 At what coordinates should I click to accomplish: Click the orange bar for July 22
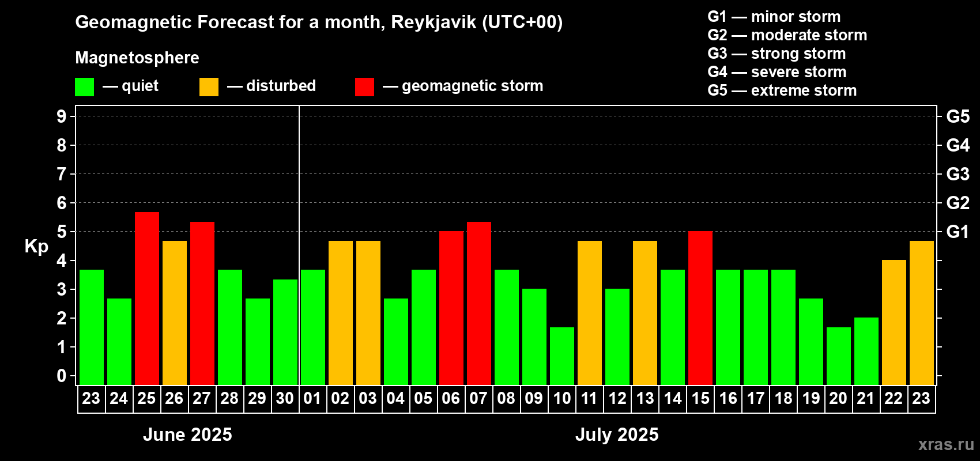tap(894, 323)
